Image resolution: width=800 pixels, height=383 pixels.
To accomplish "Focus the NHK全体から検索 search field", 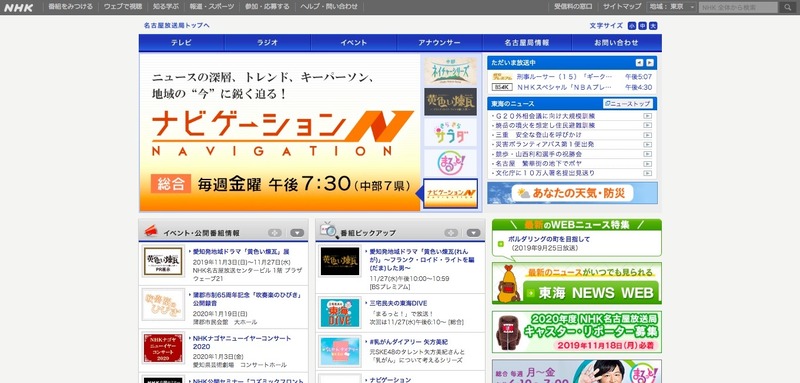I will pyautogui.click(x=739, y=7).
